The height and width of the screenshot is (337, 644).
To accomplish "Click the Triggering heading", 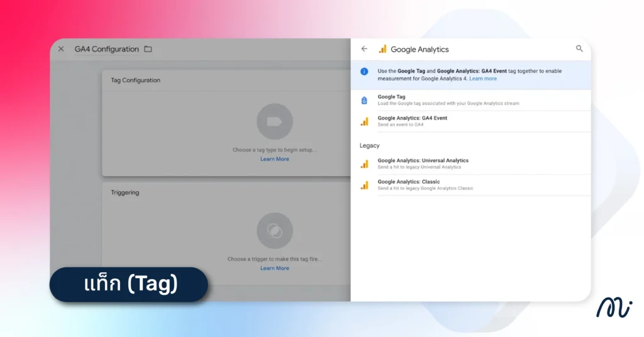I will click(125, 192).
